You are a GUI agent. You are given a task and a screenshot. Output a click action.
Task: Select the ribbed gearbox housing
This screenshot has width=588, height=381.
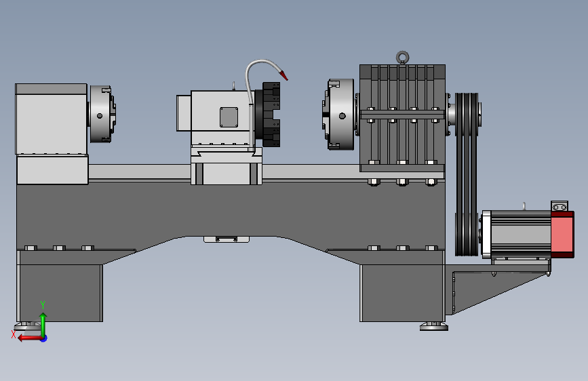point(402,118)
